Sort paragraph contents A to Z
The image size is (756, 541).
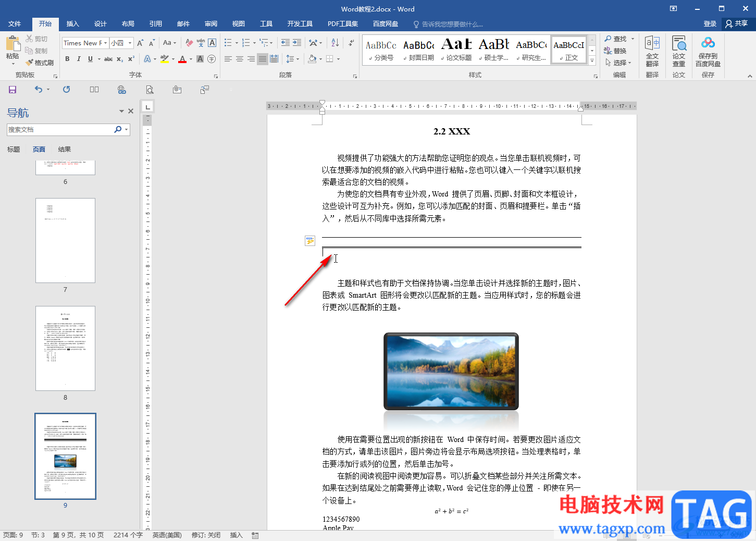pyautogui.click(x=335, y=43)
